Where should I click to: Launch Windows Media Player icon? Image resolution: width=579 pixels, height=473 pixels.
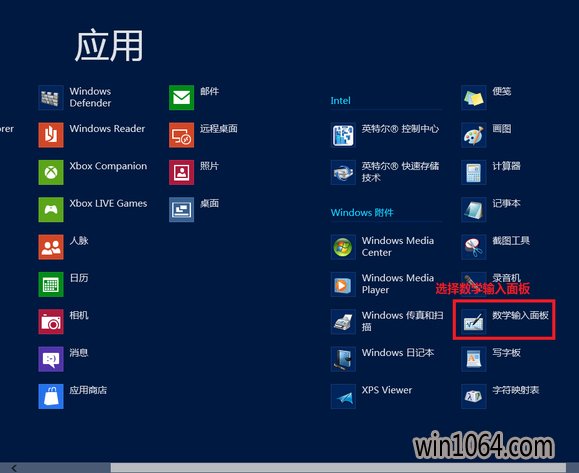pyautogui.click(x=343, y=284)
